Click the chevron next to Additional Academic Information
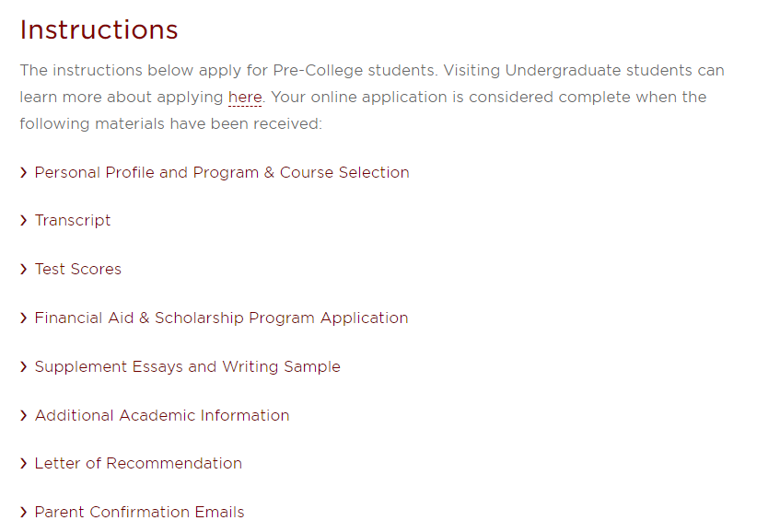The height and width of the screenshot is (532, 780). (24, 416)
